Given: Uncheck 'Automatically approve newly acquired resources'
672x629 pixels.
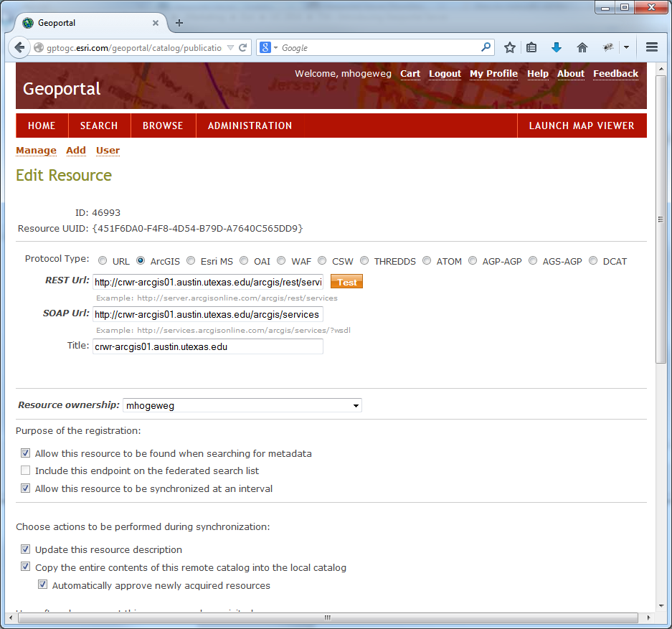Looking at the screenshot, I should (42, 584).
